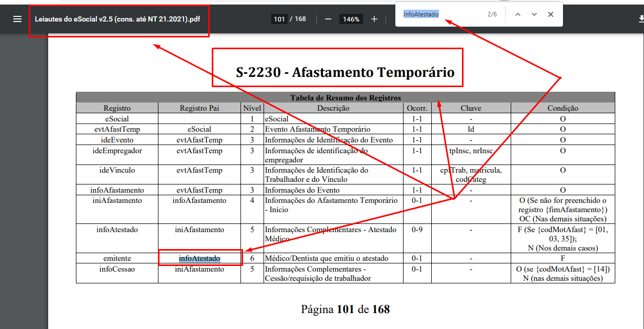Image resolution: width=644 pixels, height=329 pixels.
Task: Download the PDF file
Action: click(x=641, y=19)
